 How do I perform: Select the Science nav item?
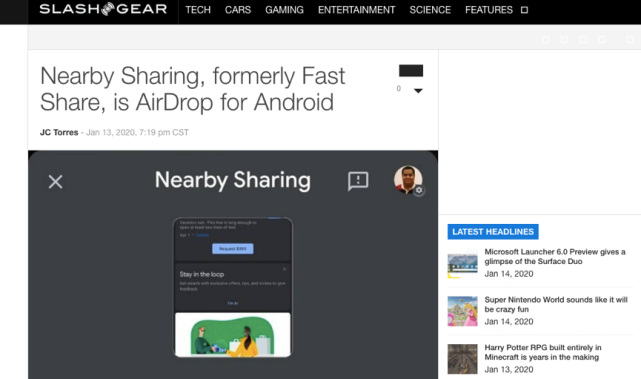(x=430, y=10)
